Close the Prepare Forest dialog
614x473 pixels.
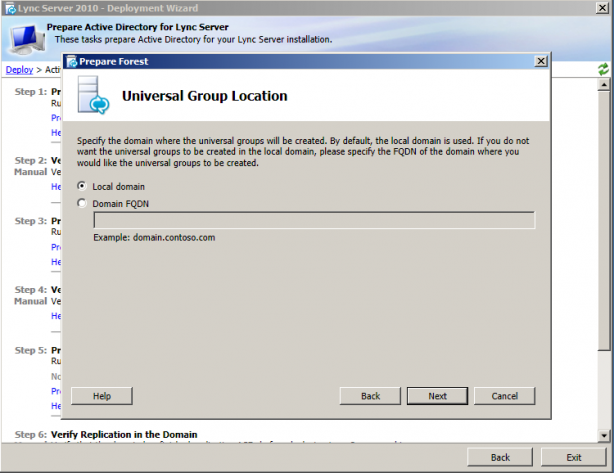541,61
